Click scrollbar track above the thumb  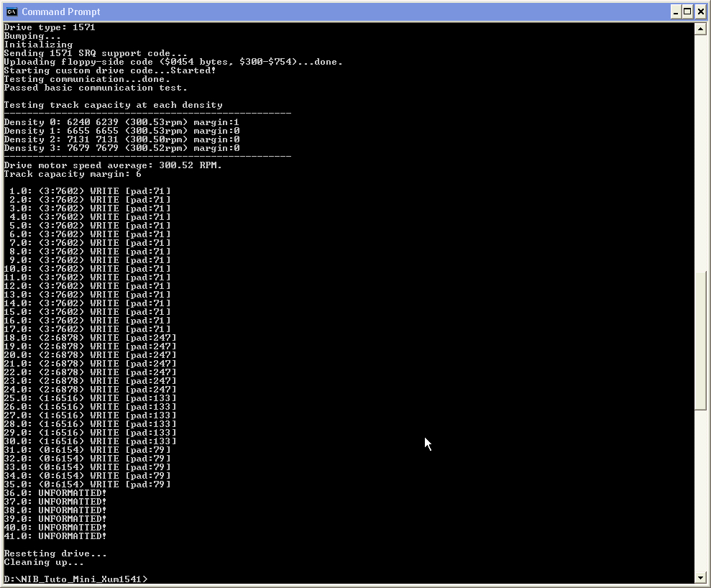(700, 152)
